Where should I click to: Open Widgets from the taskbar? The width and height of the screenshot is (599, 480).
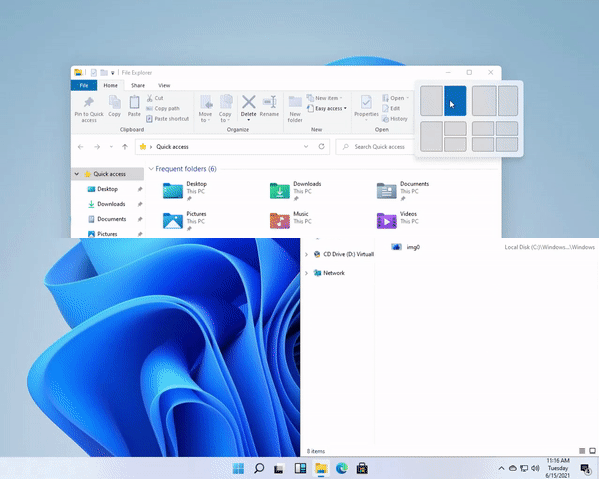tap(300, 468)
